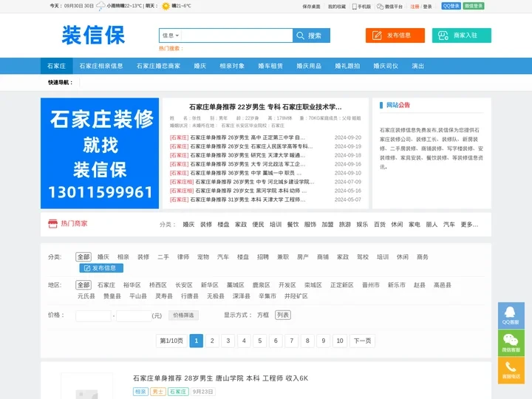This screenshot has height=399, width=532.
Task: Select 招聘 in 分类 filter
Action: click(x=263, y=257)
